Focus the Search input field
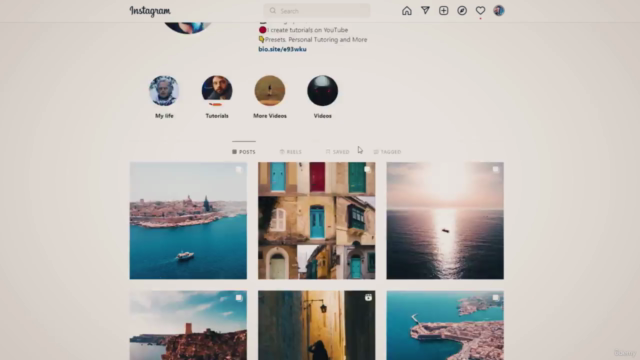Image resolution: width=640 pixels, height=360 pixels. 317,11
